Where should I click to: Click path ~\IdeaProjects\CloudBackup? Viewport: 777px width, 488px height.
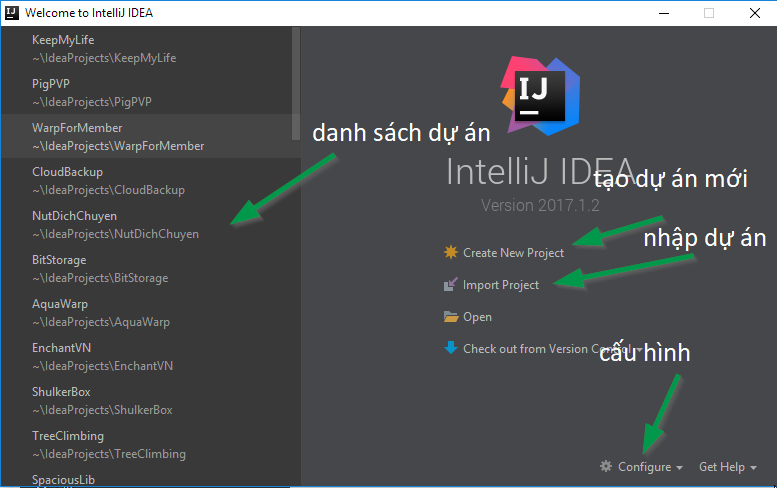[108, 190]
